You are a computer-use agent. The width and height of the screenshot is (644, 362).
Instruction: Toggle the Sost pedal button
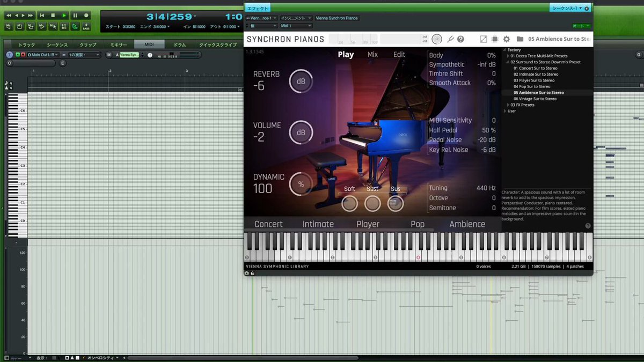click(372, 203)
